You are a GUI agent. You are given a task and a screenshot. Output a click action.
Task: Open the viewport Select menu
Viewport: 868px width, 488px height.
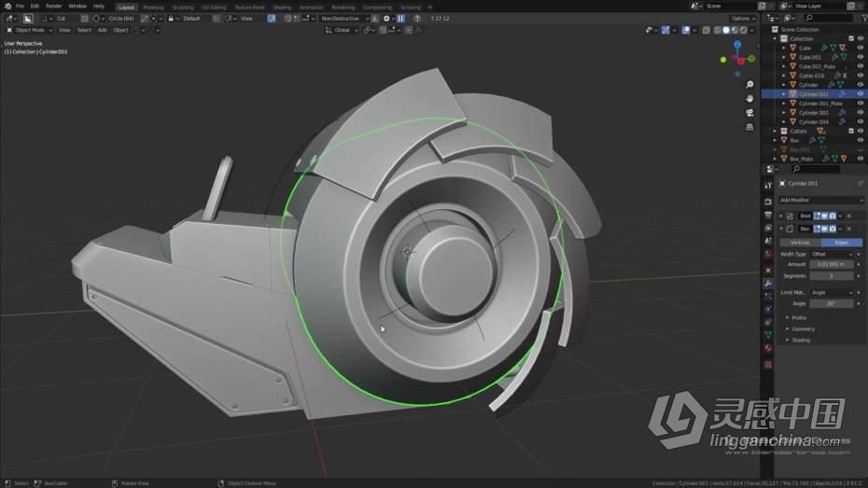pyautogui.click(x=84, y=30)
